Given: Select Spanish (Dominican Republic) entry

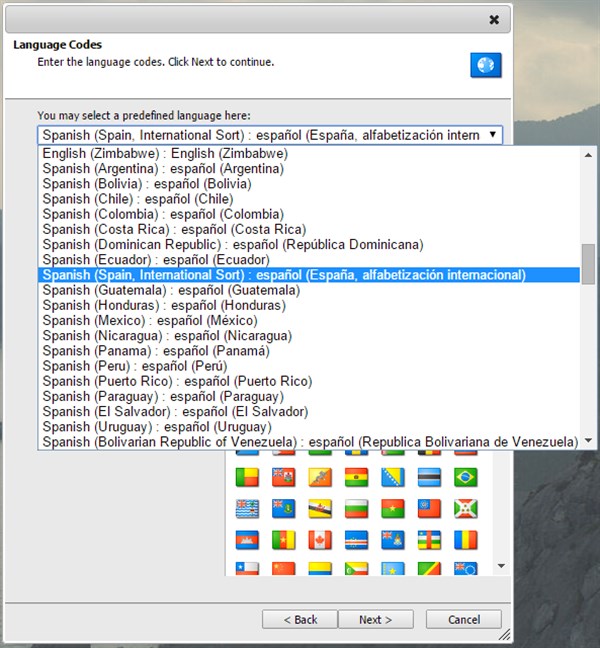Looking at the screenshot, I should (309, 245).
